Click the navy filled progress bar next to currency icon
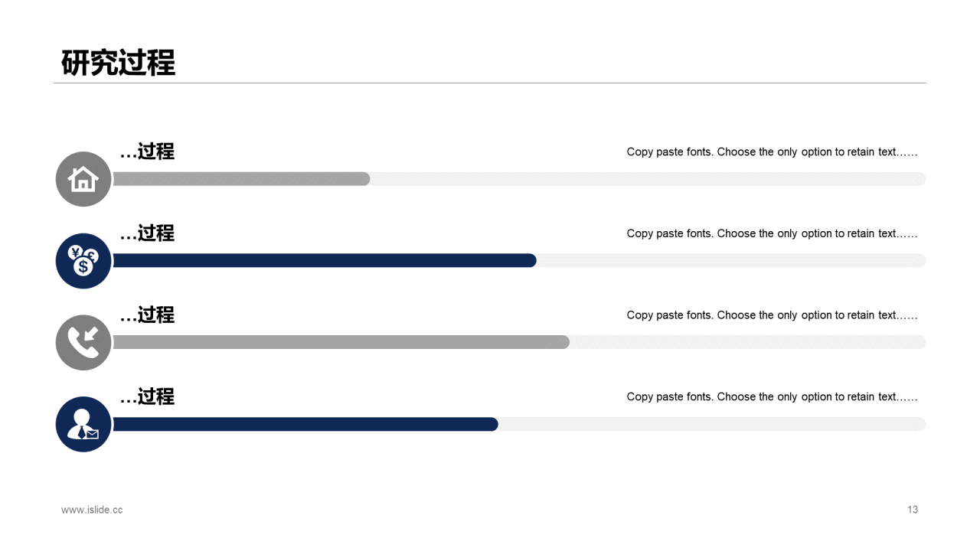Screen dimensions: 980x551 click(x=325, y=261)
